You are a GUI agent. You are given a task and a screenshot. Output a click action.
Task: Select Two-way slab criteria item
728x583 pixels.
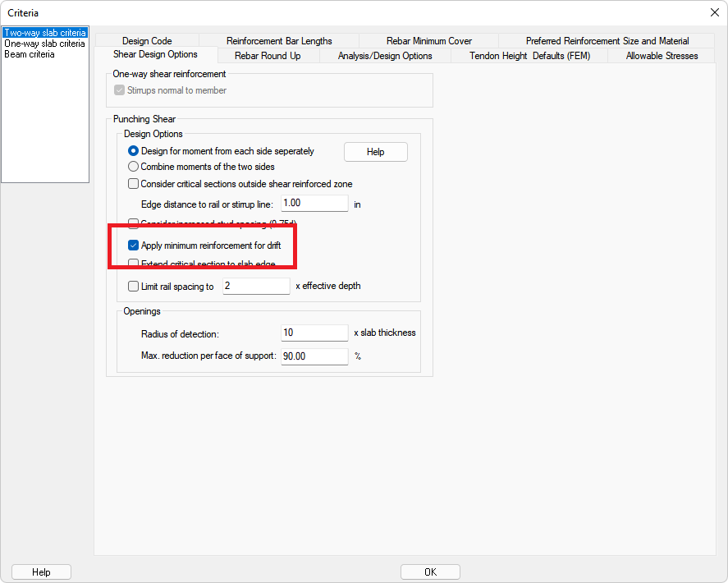[x=44, y=33]
